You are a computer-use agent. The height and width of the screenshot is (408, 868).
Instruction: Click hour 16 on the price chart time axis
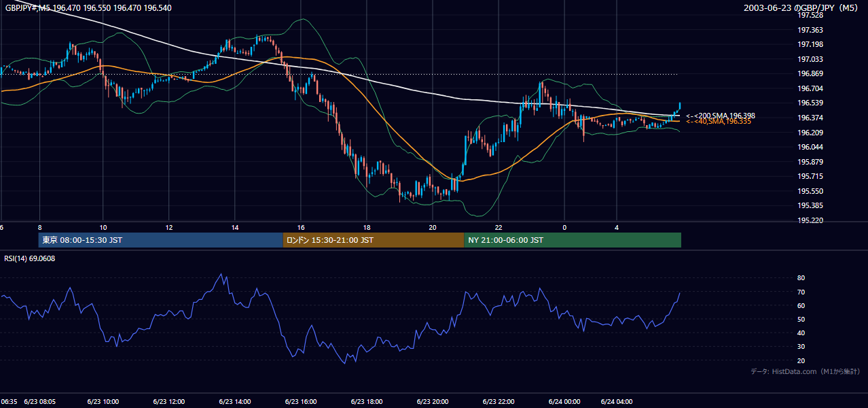(x=301, y=228)
